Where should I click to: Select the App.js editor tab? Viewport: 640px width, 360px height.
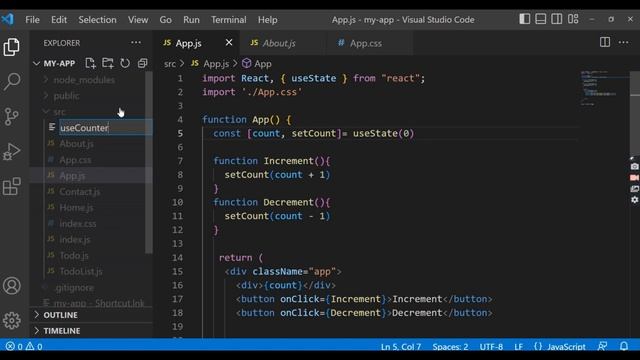coord(188,43)
